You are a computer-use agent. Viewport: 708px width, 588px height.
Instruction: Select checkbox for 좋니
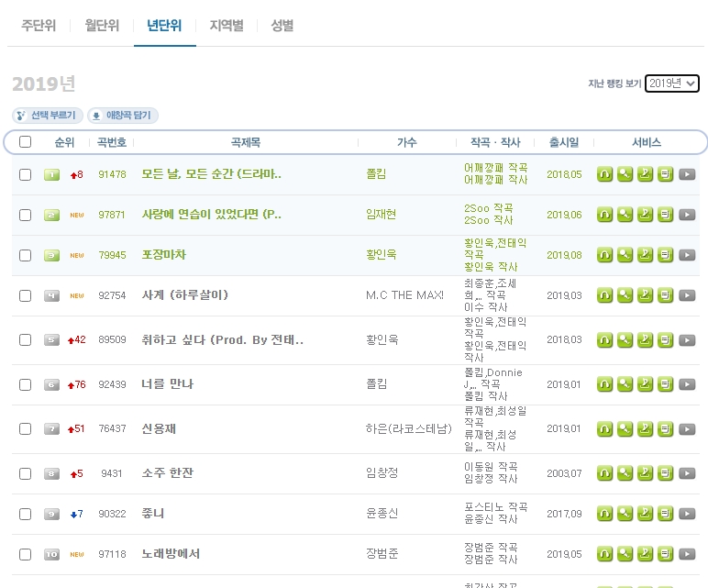(x=26, y=514)
